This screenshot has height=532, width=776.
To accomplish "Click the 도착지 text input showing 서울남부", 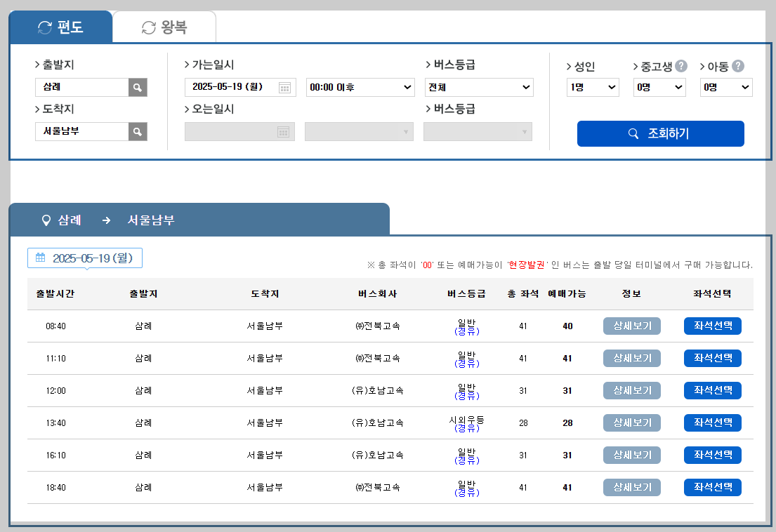I will coord(81,131).
